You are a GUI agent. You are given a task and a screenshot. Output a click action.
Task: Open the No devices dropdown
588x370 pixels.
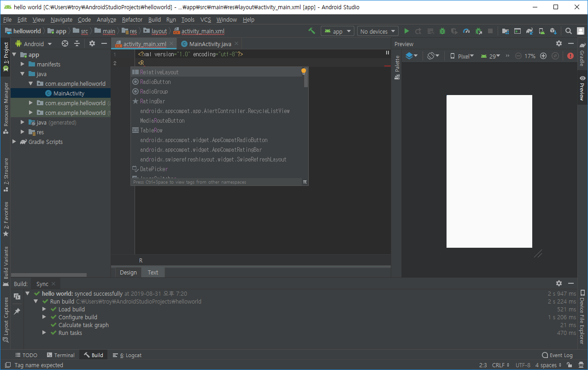pyautogui.click(x=377, y=31)
